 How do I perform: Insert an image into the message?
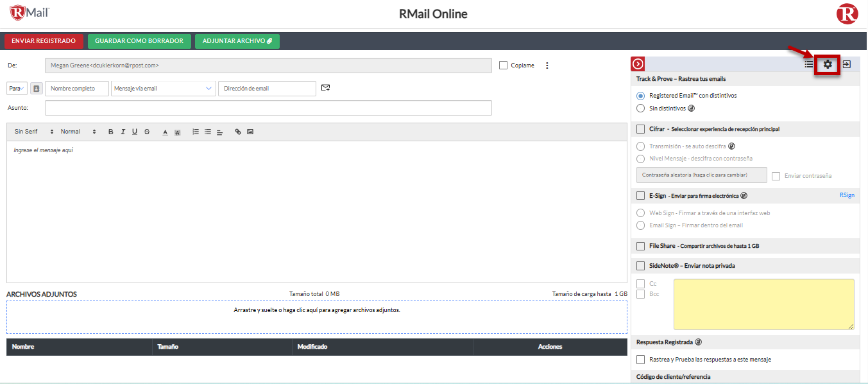250,132
